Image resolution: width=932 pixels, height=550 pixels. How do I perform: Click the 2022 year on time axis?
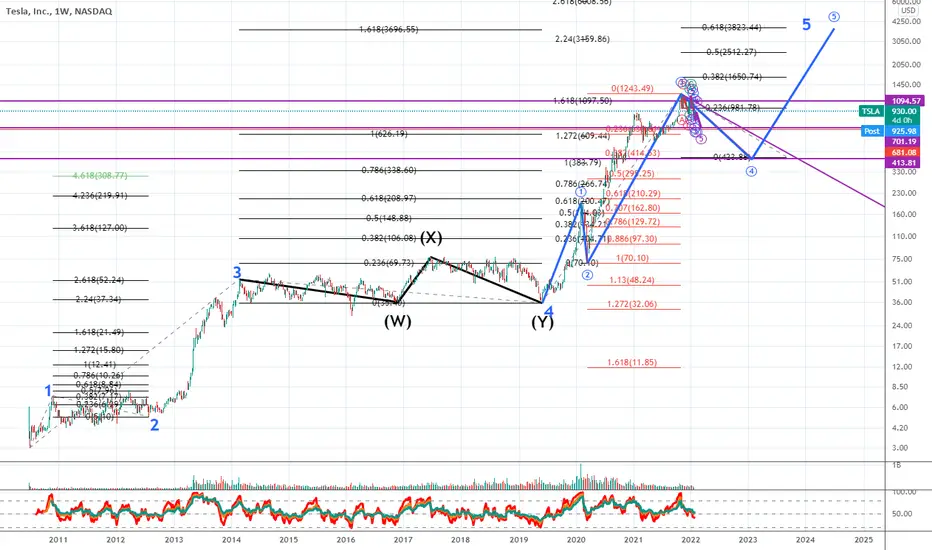(691, 540)
